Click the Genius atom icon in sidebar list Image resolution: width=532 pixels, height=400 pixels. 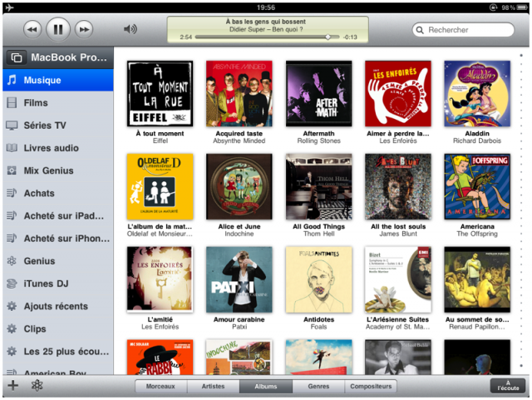(x=12, y=261)
